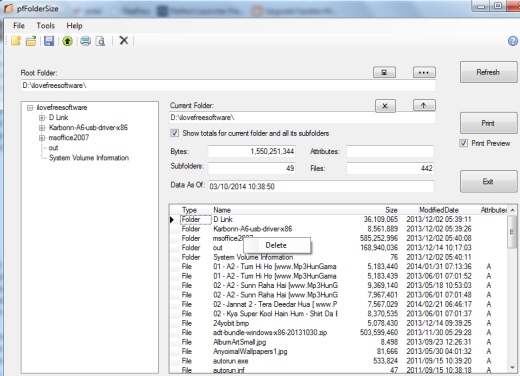Click the drive icon button beside Root Folder
Image resolution: width=520 pixels, height=376 pixels.
[x=384, y=72]
